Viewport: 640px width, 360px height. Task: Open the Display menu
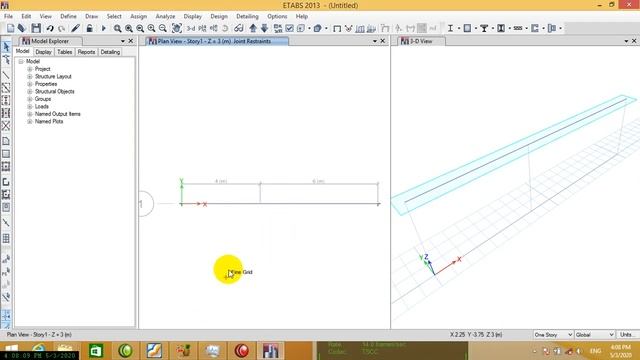click(193, 16)
